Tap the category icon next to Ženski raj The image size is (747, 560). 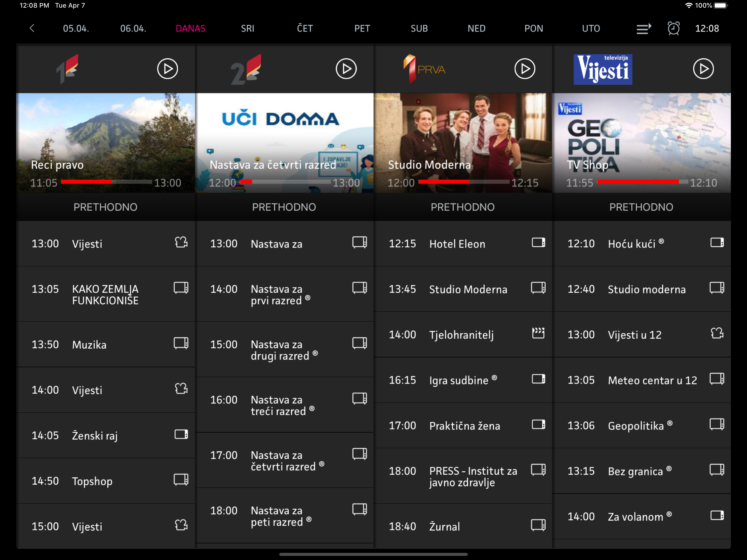(181, 434)
